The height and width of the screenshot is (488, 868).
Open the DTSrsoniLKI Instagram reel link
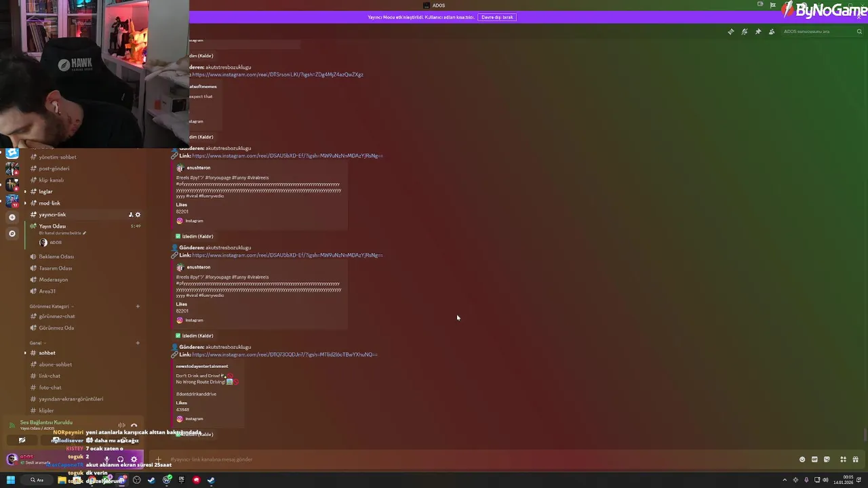tap(277, 75)
